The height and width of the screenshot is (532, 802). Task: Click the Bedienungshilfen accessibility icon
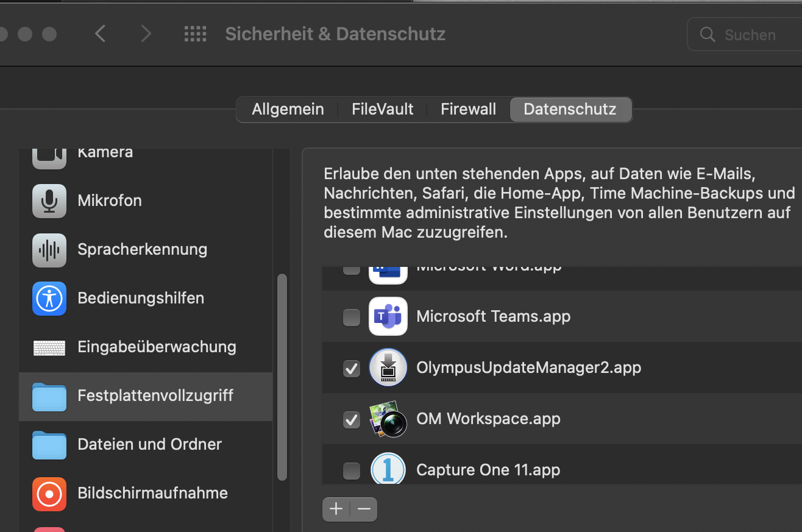coord(49,298)
